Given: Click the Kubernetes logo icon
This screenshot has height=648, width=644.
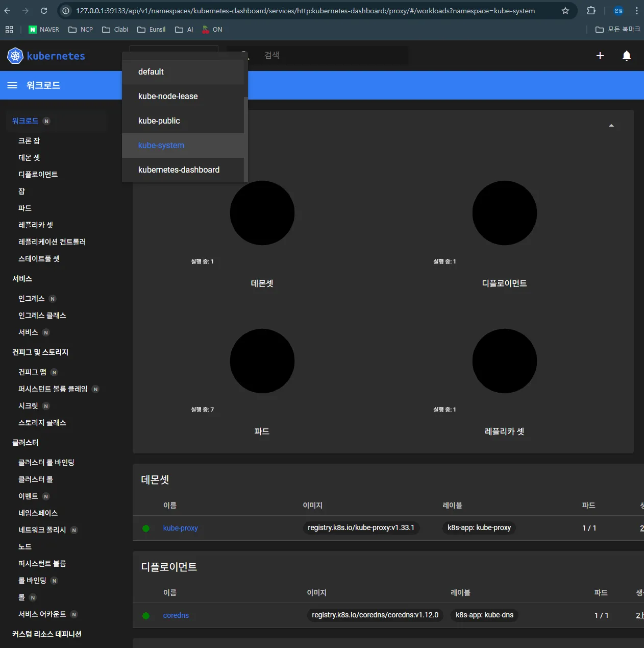Looking at the screenshot, I should pos(15,56).
